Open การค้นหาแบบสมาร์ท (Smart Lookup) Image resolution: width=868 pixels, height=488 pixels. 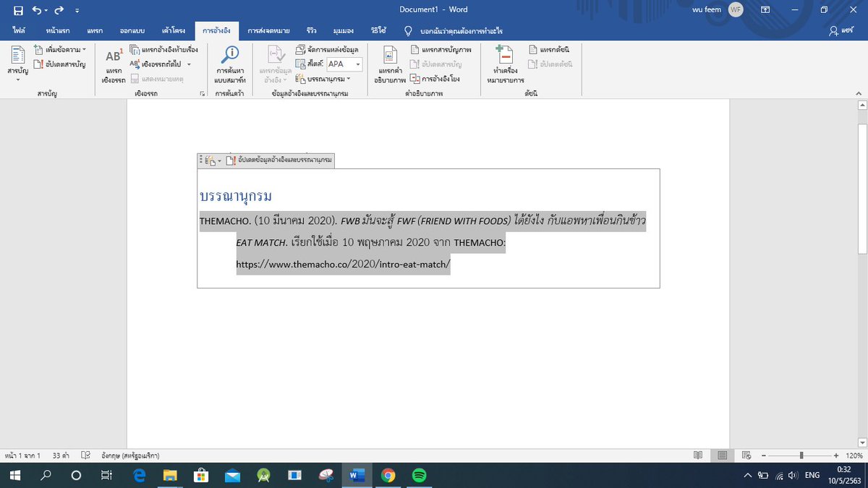(230, 64)
